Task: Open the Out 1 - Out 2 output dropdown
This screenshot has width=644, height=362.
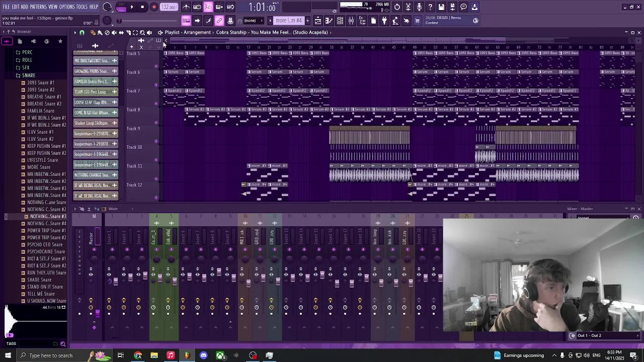Action: coord(604,335)
